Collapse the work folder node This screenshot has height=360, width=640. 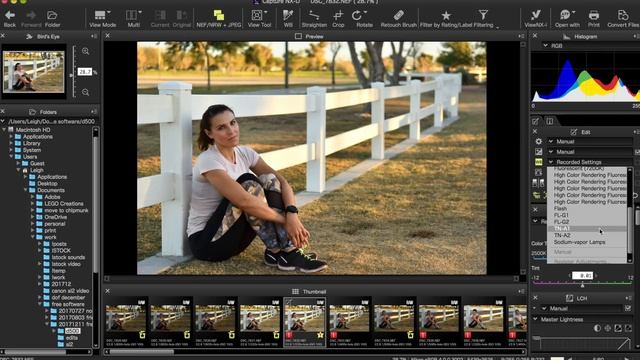click(x=33, y=237)
